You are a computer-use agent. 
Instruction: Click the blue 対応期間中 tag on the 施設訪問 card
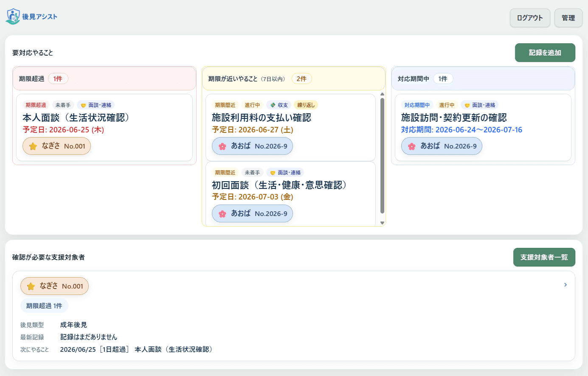417,105
